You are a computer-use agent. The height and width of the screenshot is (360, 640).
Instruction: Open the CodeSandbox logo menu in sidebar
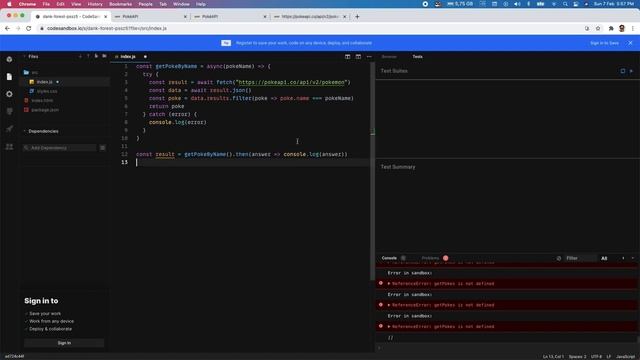click(9, 60)
